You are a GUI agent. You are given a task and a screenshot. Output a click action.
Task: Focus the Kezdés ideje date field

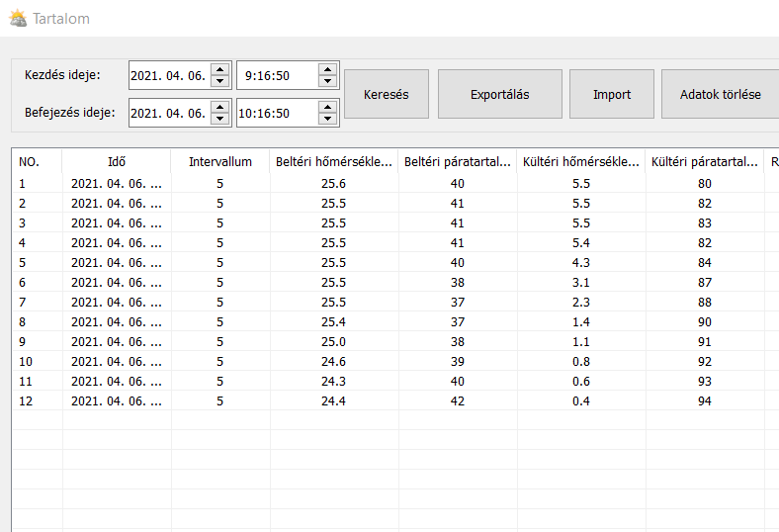click(168, 75)
